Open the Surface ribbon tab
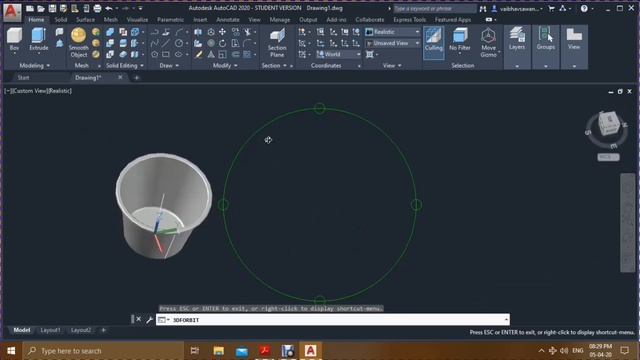The width and height of the screenshot is (640, 360). pyautogui.click(x=85, y=20)
